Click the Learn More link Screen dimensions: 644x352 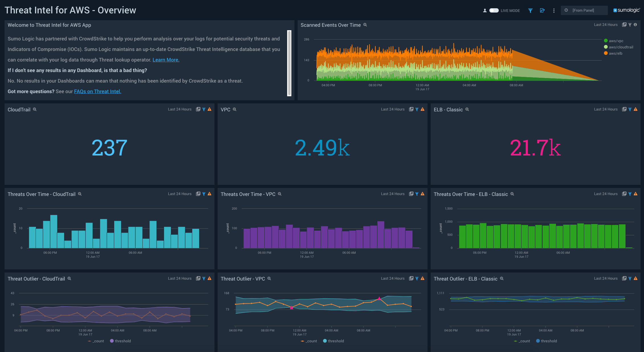click(x=166, y=60)
